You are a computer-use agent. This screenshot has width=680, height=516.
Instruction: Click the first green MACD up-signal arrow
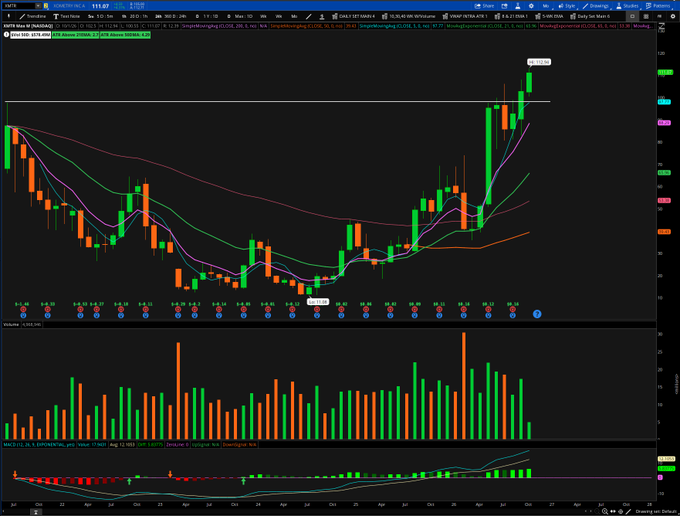coord(129,481)
